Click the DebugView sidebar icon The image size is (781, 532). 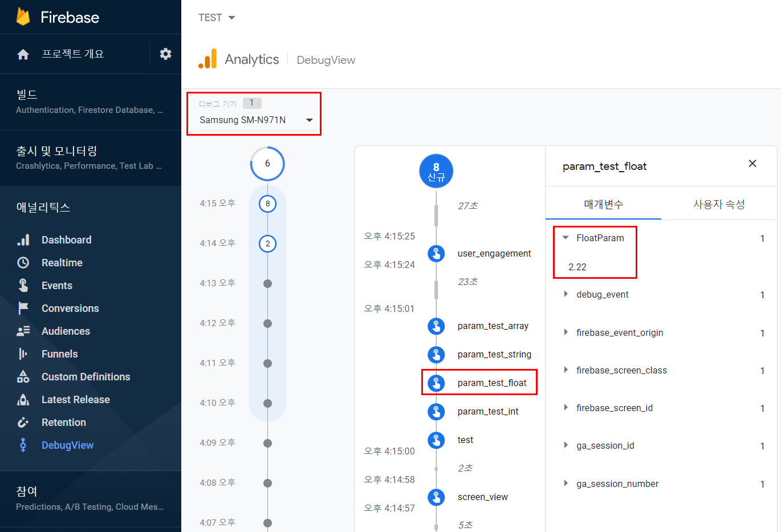tap(23, 445)
